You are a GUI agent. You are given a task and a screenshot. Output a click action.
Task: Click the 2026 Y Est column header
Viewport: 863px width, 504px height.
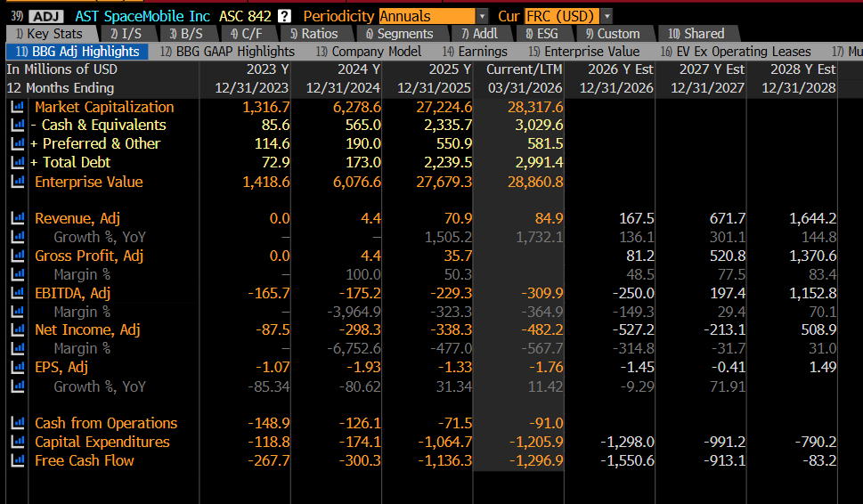[620, 69]
